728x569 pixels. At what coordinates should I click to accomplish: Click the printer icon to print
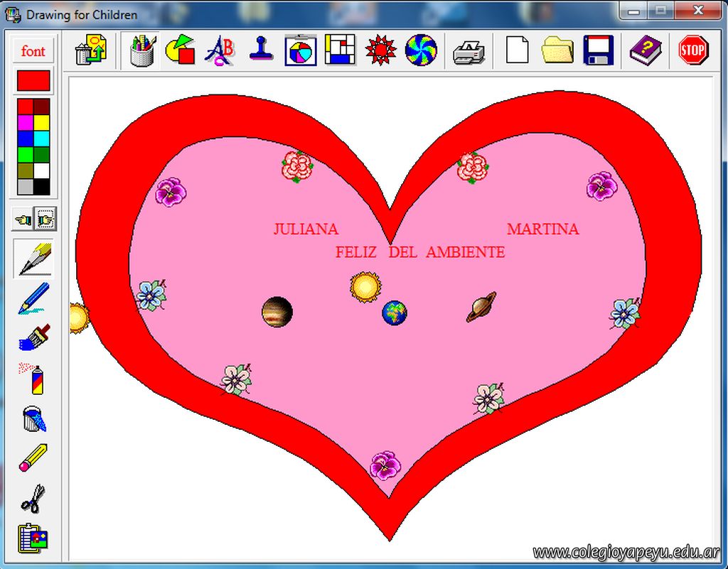469,51
